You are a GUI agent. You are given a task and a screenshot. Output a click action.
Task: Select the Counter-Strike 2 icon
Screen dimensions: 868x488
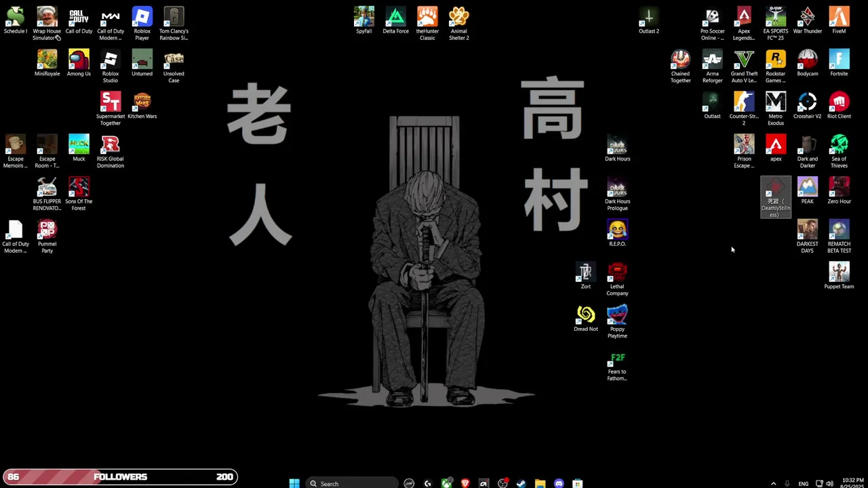744,109
